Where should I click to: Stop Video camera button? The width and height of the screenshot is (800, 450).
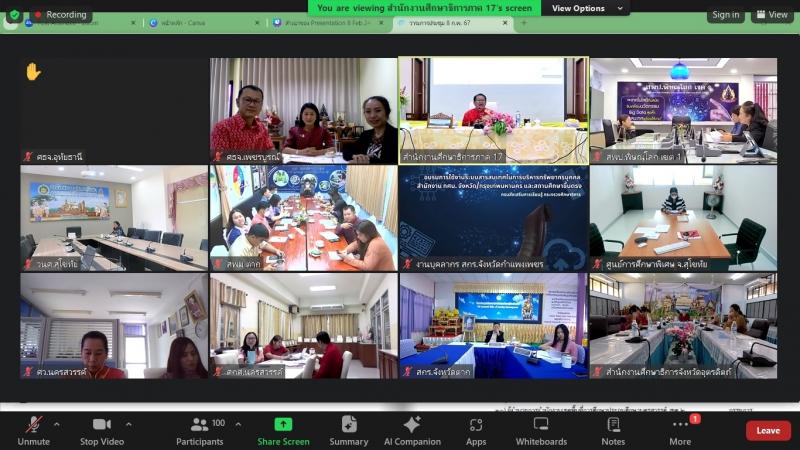click(102, 431)
